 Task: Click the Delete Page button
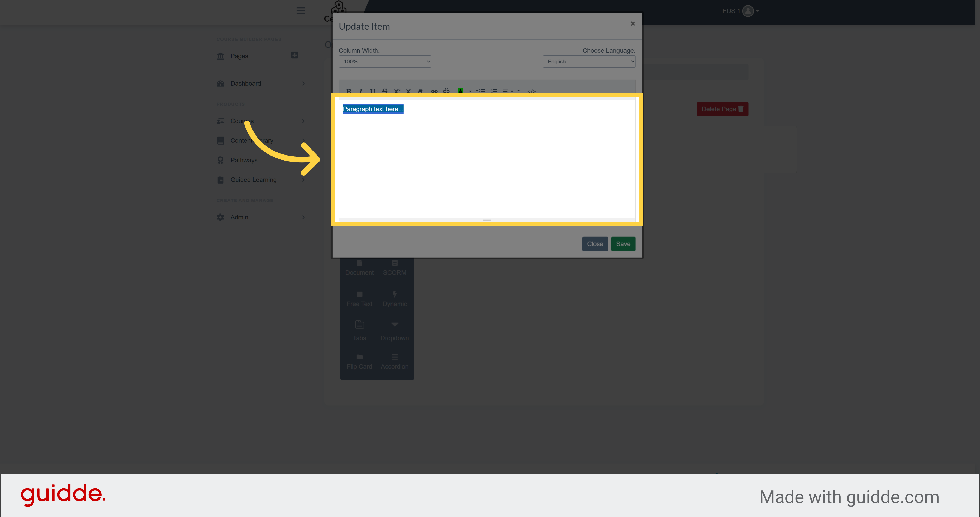click(722, 108)
